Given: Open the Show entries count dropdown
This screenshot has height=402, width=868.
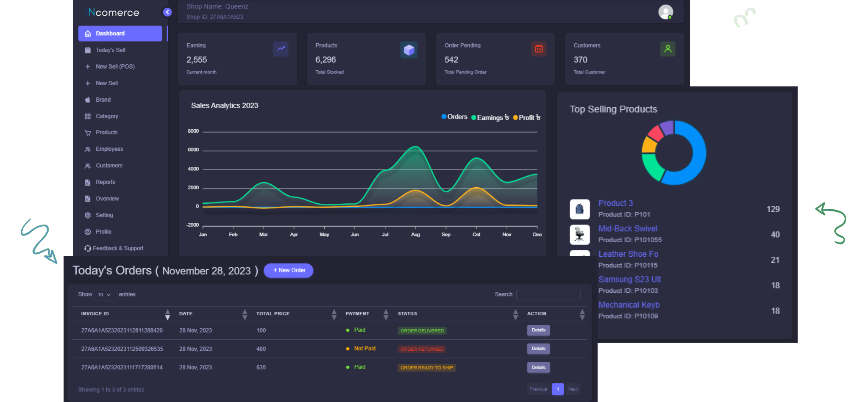Looking at the screenshot, I should 105,294.
